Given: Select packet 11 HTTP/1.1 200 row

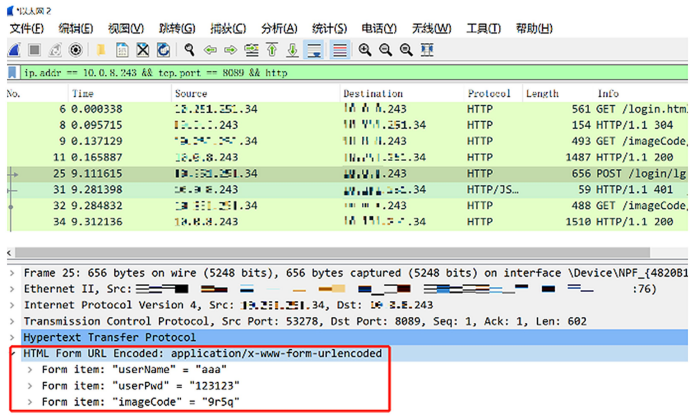Looking at the screenshot, I should click(348, 158).
